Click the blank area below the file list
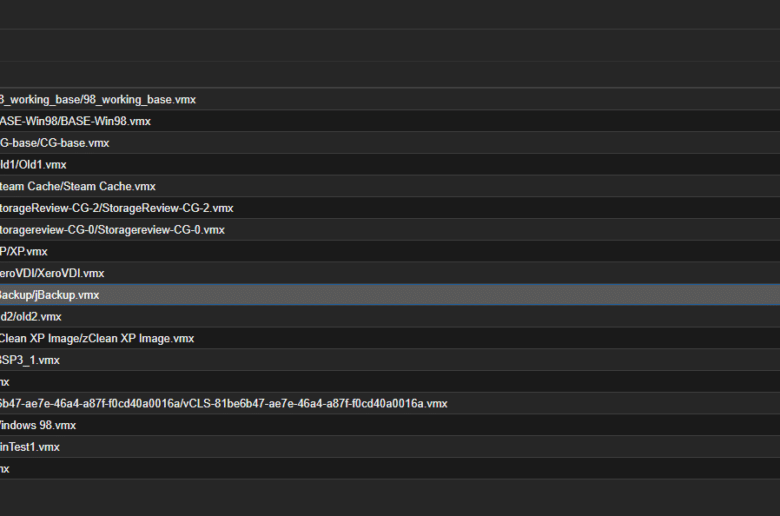The height and width of the screenshot is (516, 780). click(x=390, y=498)
